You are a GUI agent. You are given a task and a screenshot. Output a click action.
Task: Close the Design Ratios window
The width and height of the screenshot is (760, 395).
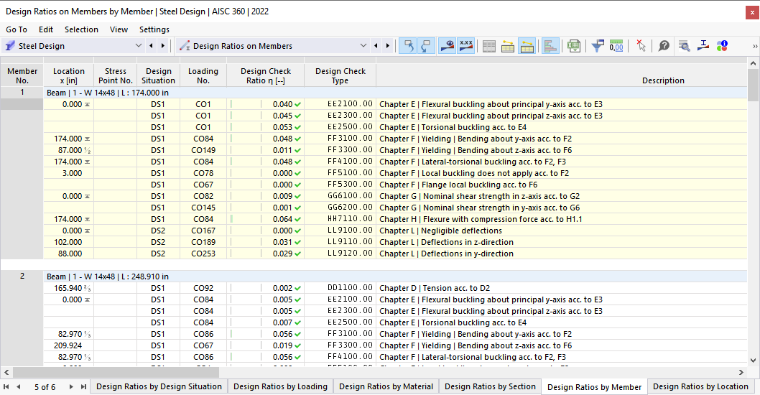pos(752,13)
